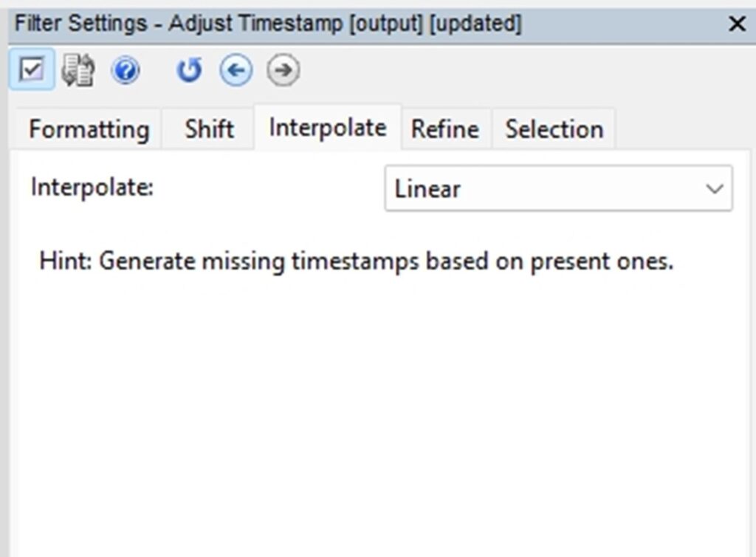This screenshot has height=557, width=756.
Task: Open help with the blue question mark icon
Action: click(126, 70)
